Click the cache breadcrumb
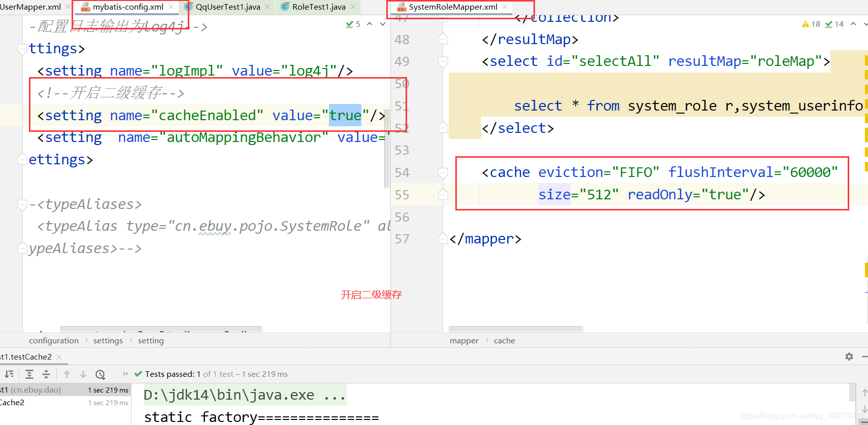The image size is (868, 425). tap(504, 340)
